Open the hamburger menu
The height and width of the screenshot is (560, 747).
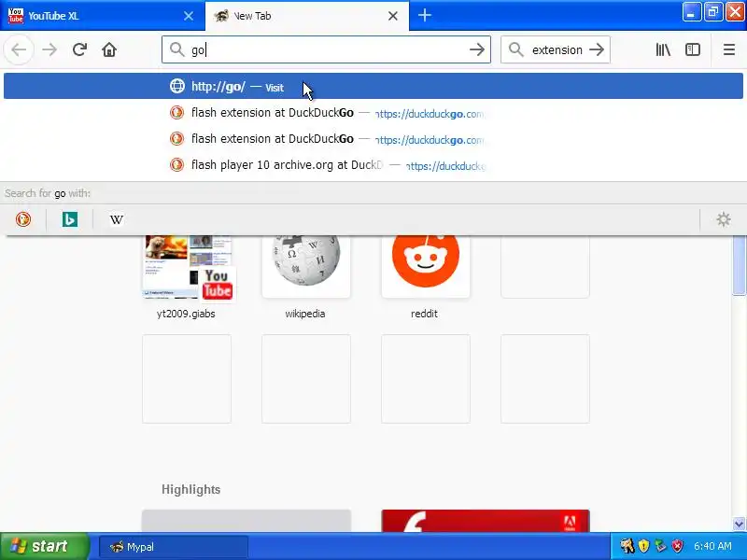click(x=729, y=49)
